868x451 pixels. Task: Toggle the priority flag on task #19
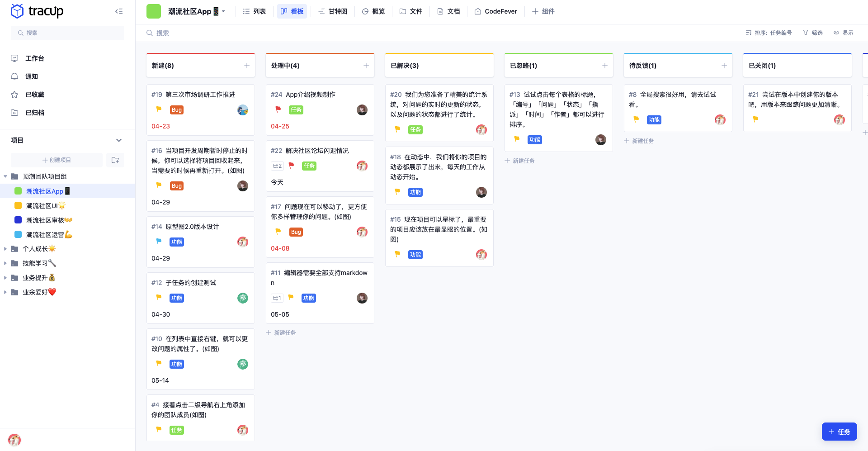tap(158, 109)
